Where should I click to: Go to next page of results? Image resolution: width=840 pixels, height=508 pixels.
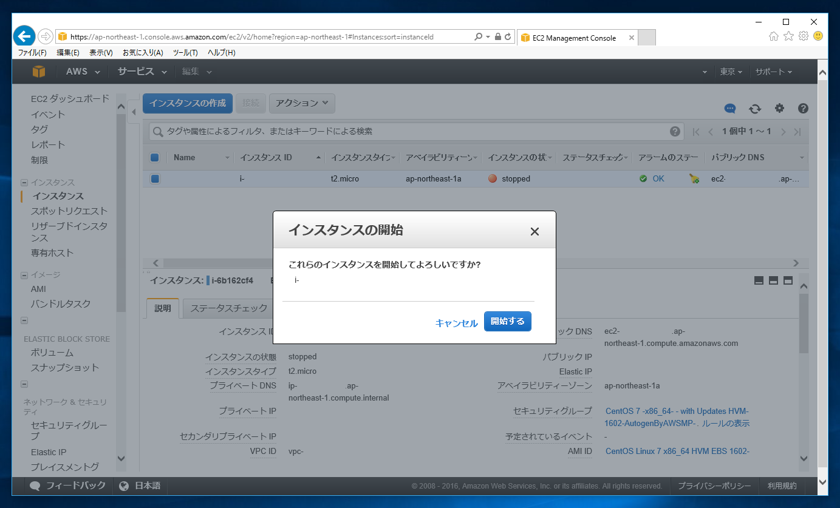pos(783,132)
